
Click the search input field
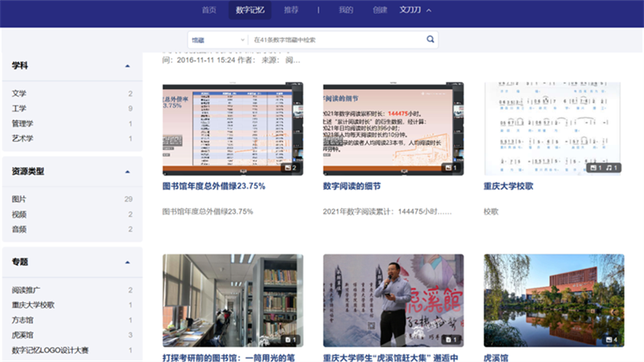coord(336,39)
